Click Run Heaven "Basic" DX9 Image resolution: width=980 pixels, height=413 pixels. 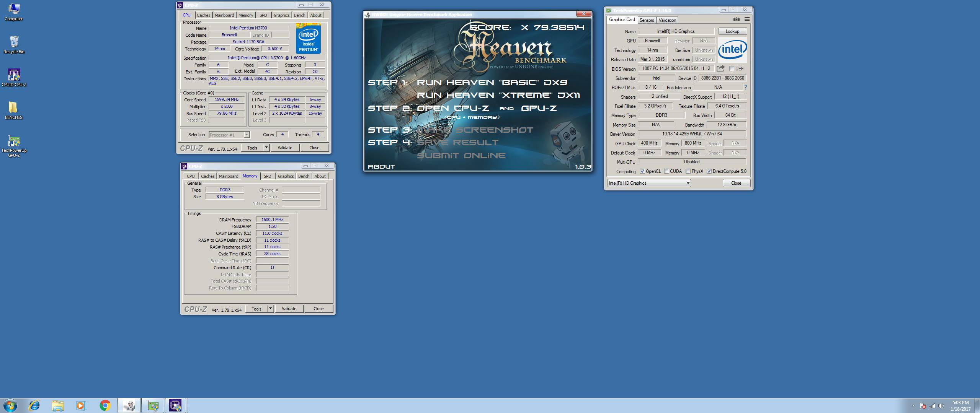492,82
